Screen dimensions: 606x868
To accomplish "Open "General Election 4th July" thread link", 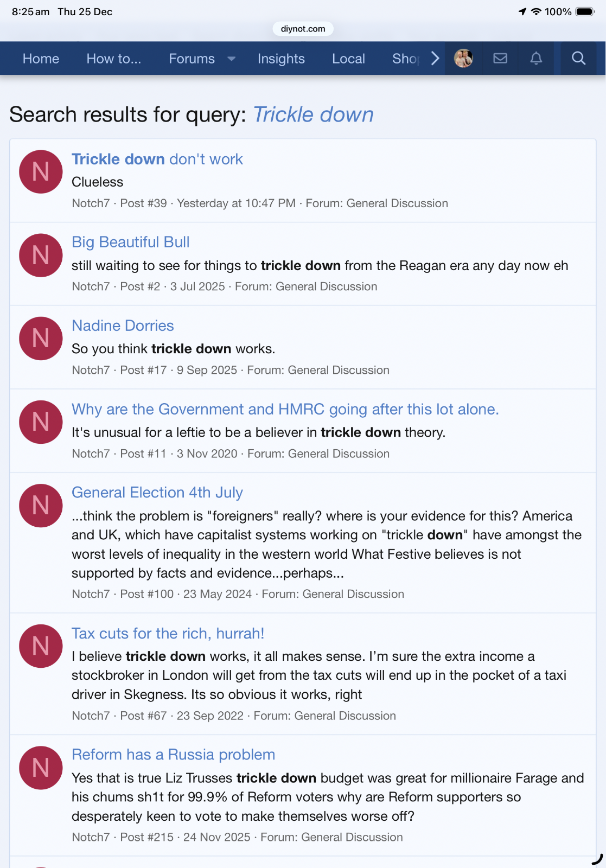I will (x=157, y=492).
